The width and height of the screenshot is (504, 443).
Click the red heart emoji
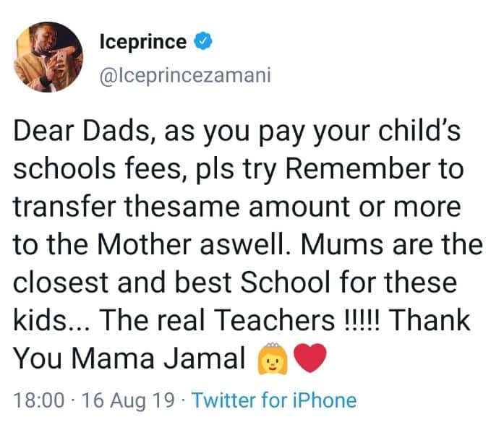[310, 358]
